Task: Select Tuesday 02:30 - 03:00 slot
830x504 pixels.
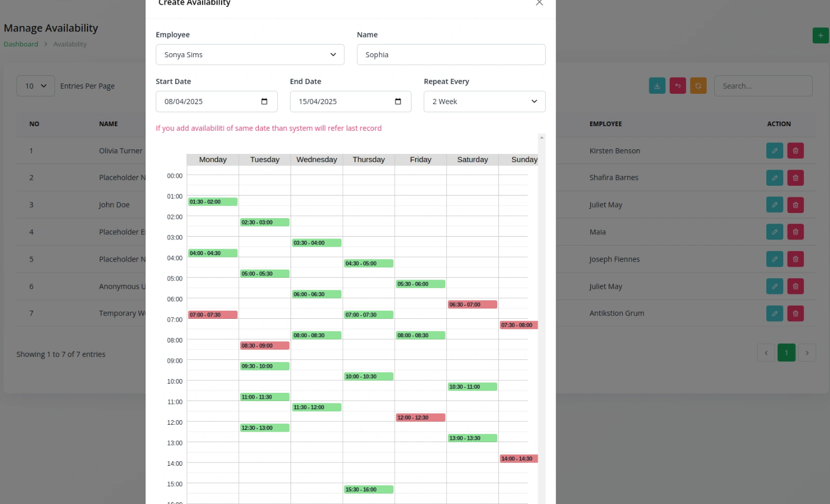Action: pyautogui.click(x=265, y=222)
